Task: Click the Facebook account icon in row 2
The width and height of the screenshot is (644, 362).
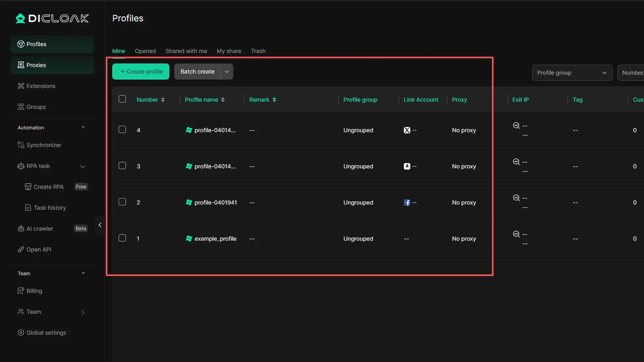Action: (x=407, y=202)
